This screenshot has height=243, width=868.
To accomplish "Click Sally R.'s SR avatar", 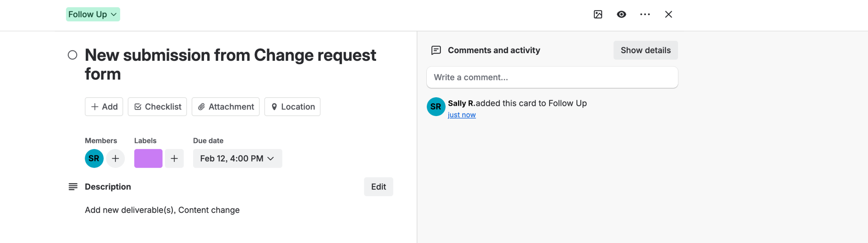I will click(x=436, y=107).
